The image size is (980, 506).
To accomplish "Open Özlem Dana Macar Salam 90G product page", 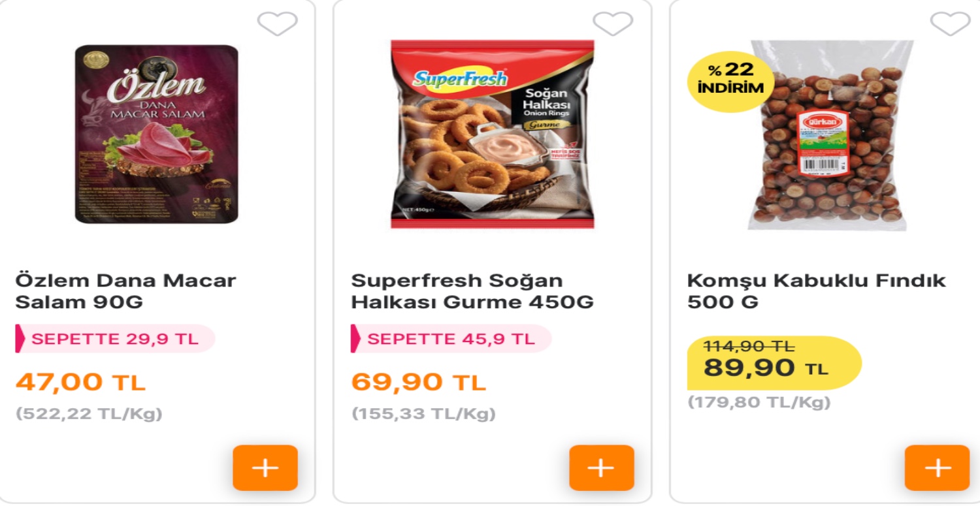I will pyautogui.click(x=126, y=291).
